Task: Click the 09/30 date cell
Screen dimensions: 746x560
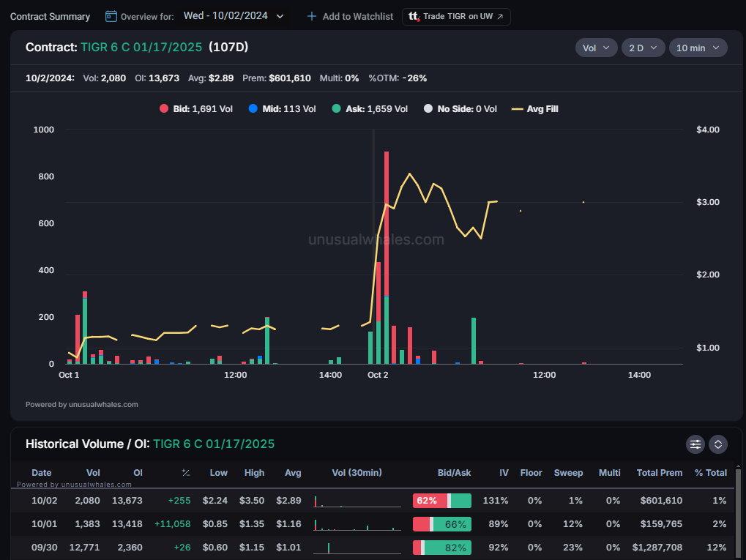Action: (44, 547)
